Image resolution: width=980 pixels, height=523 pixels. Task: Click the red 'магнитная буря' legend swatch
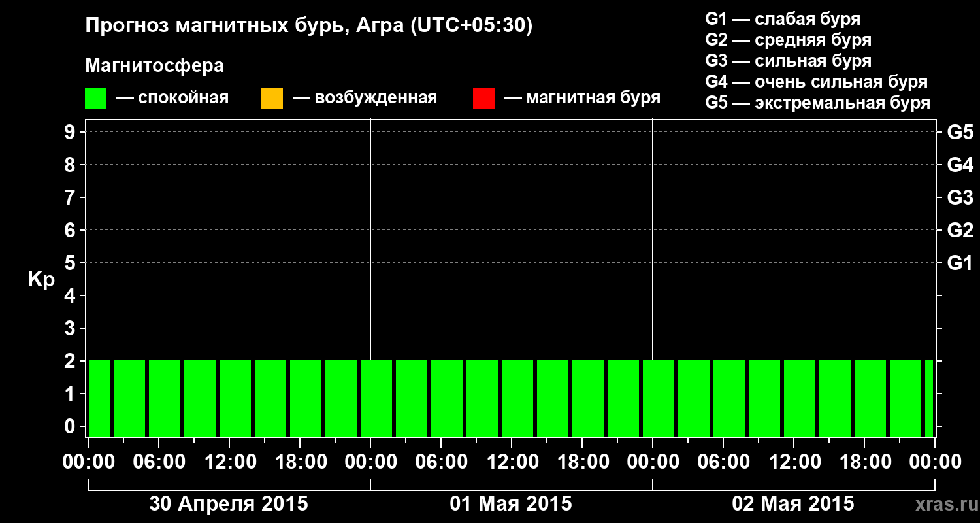483,99
